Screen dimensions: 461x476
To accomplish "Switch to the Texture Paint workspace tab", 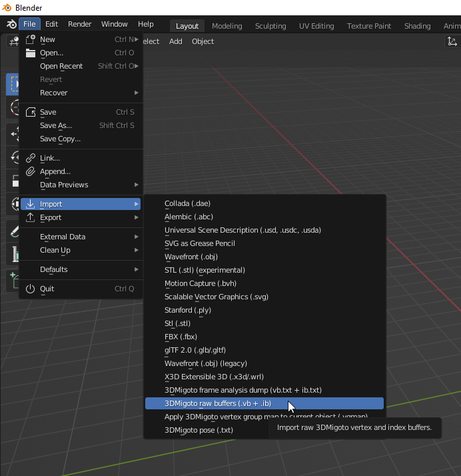I will pos(369,26).
